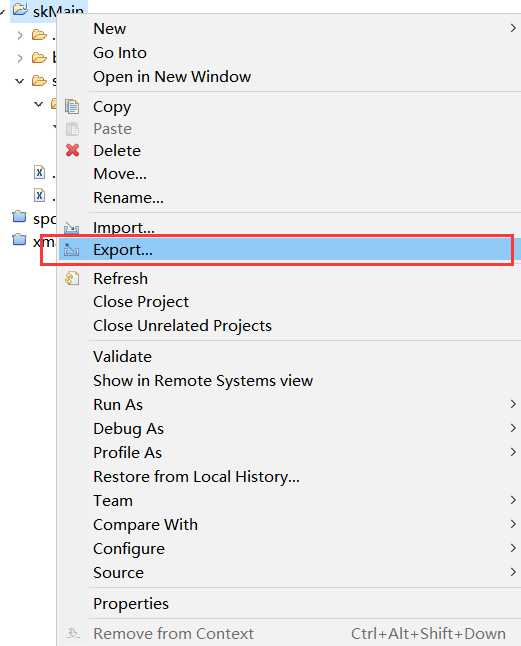
Task: Click the first XML file icon in tree
Action: (39, 172)
